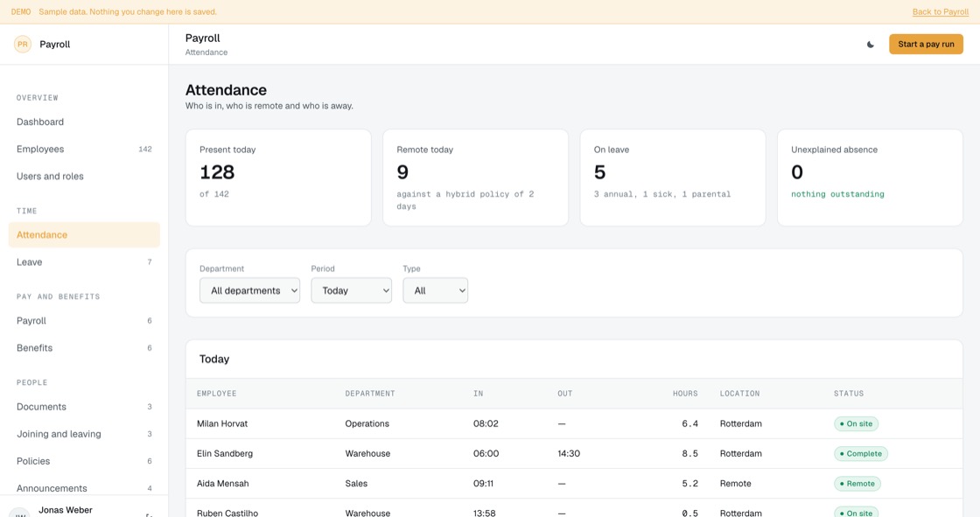
Task: Open the Announcements sidebar item
Action: click(84, 488)
